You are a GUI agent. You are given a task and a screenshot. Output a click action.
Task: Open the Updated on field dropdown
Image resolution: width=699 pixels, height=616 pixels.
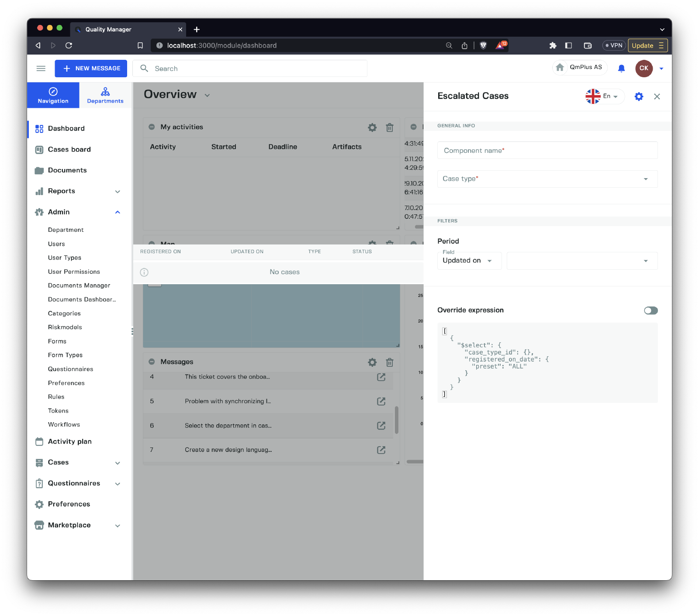pos(468,261)
